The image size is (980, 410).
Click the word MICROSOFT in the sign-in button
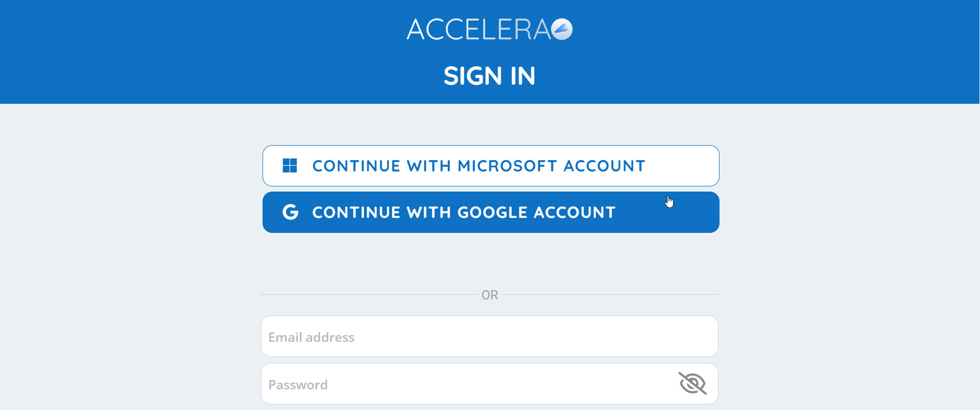click(507, 166)
